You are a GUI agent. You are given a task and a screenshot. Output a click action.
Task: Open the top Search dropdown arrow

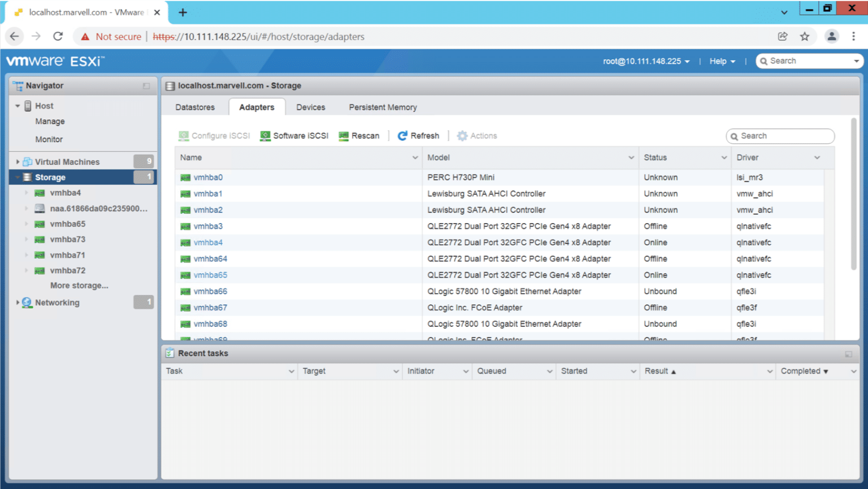(856, 62)
